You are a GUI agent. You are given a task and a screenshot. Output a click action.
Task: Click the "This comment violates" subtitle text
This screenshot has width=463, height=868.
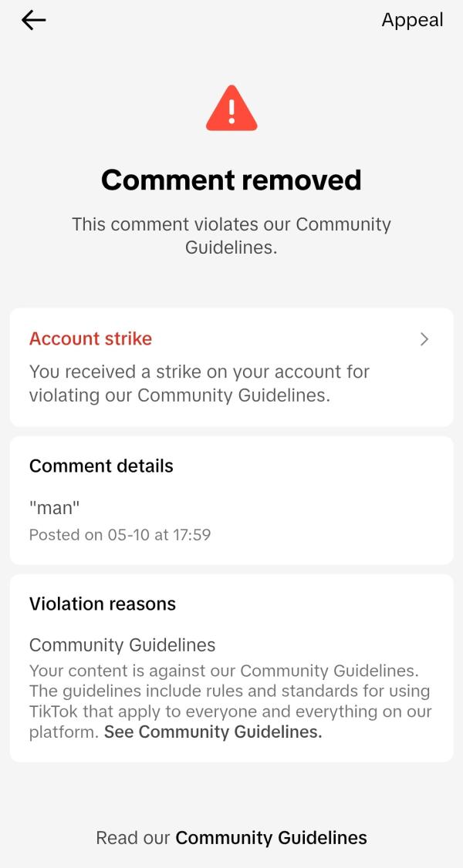[231, 224]
